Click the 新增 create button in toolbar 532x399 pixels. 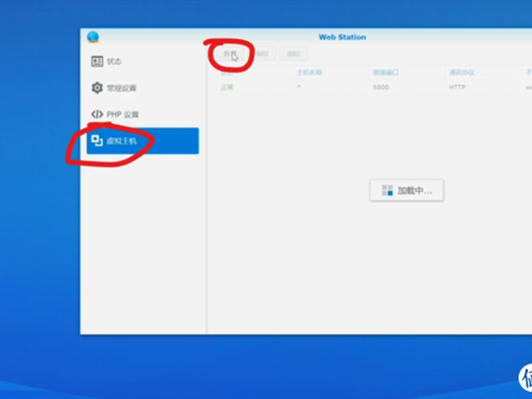pyautogui.click(x=230, y=54)
